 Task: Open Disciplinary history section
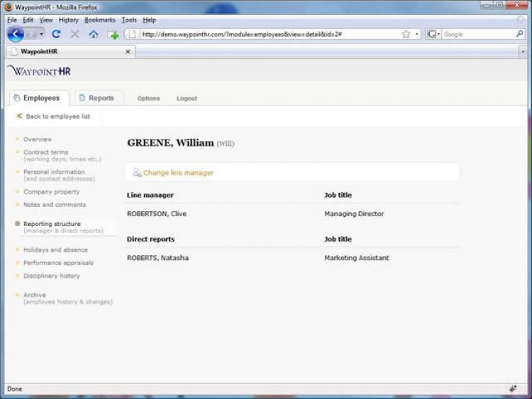point(52,276)
